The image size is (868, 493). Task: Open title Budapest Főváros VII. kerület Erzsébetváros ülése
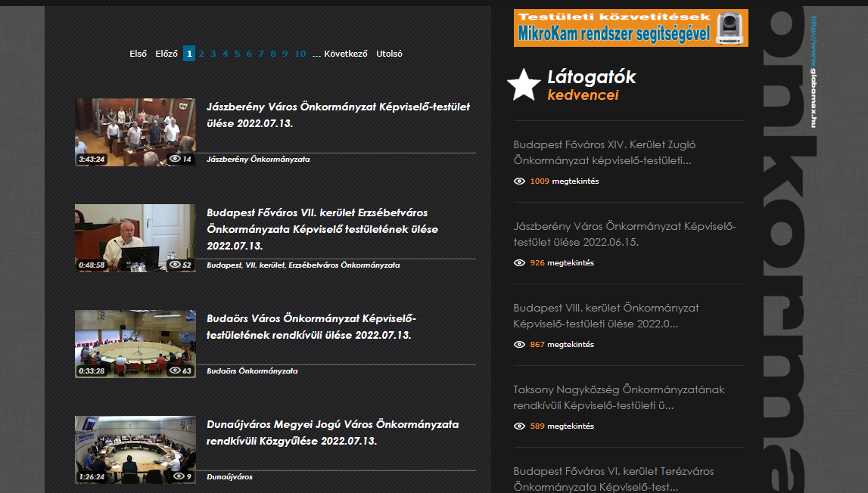click(322, 229)
